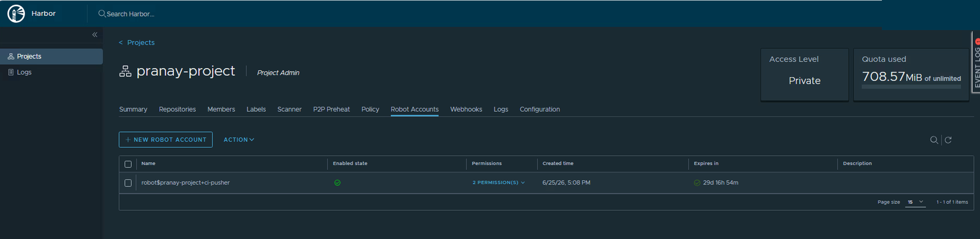This screenshot has height=239, width=980.
Task: Click the Harbor logo icon
Action: [x=16, y=13]
